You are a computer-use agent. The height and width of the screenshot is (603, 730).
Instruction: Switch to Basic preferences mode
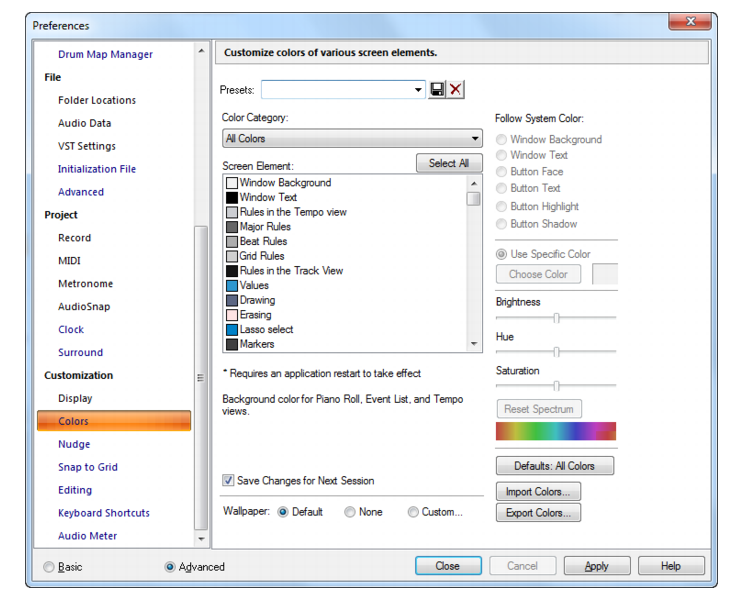(48, 567)
